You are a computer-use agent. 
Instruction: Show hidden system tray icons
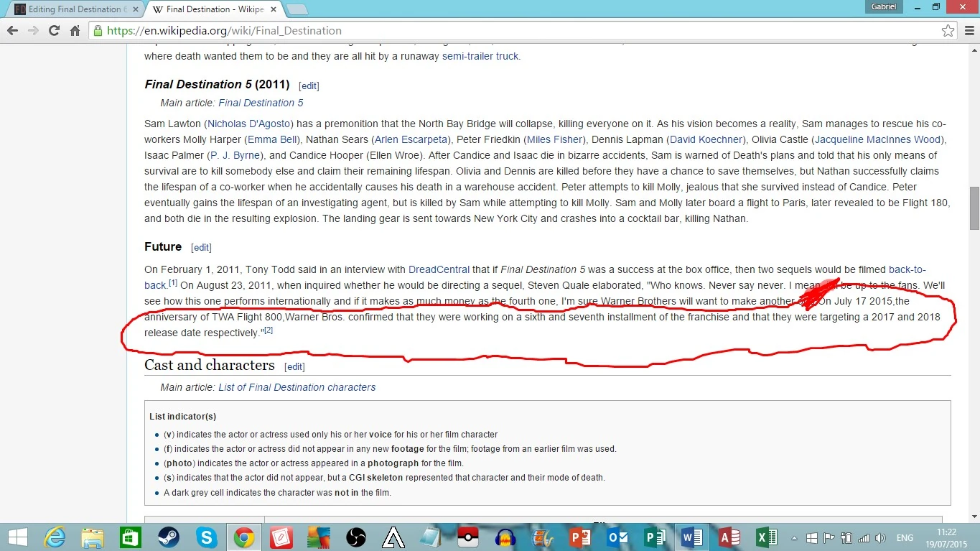click(x=795, y=537)
